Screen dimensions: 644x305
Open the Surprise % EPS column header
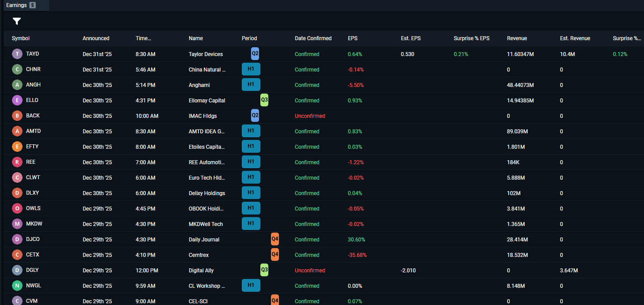pyautogui.click(x=472, y=38)
